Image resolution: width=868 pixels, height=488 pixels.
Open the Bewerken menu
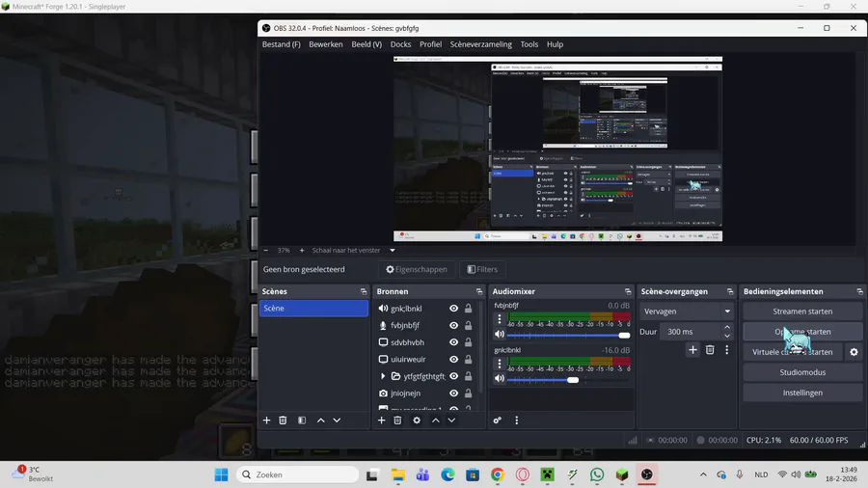(326, 44)
